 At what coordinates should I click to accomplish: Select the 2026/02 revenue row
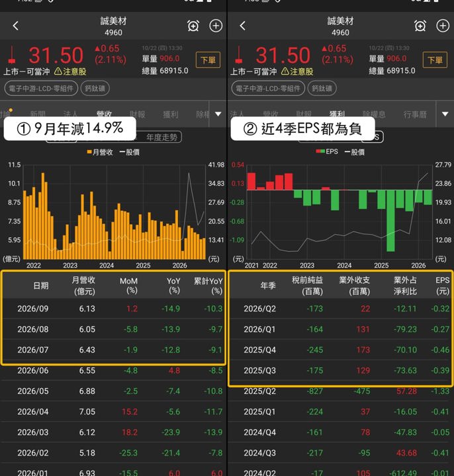pos(113,454)
